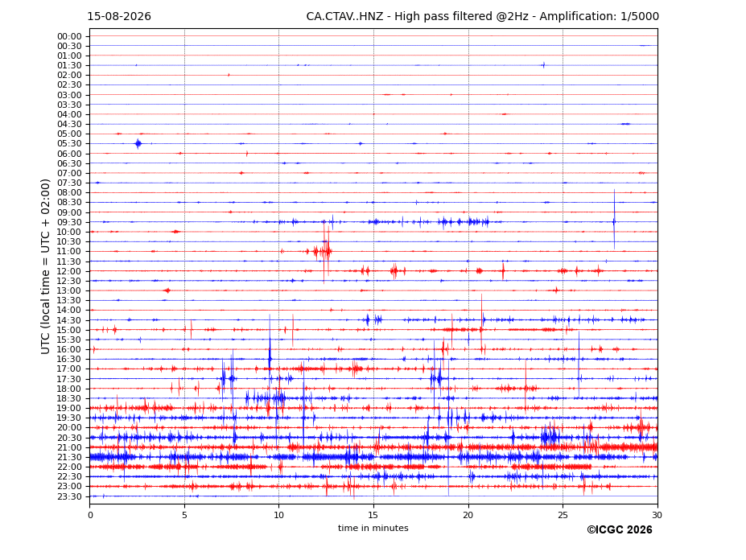Viewport: 746px width, 560px height.
Task: Select the 02:00 time row label
Action: click(69, 75)
